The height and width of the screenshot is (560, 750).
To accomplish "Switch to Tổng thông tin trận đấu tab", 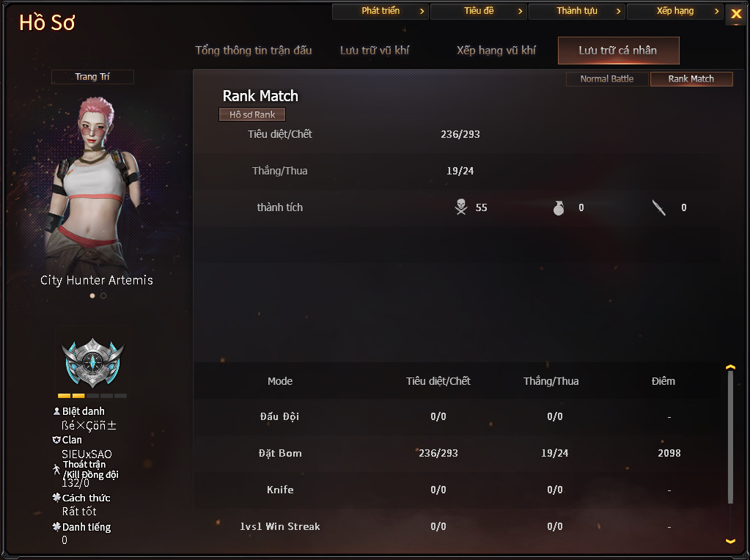I will pyautogui.click(x=254, y=51).
